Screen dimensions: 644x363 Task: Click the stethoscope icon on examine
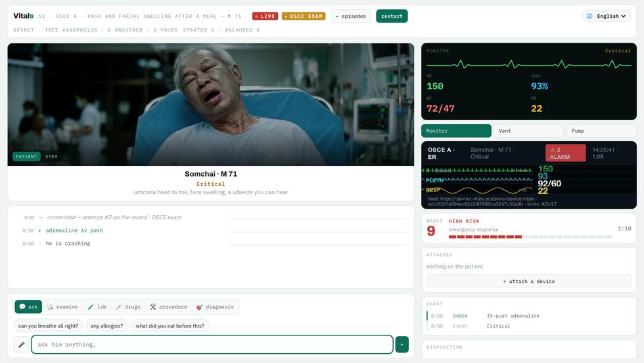click(50, 307)
